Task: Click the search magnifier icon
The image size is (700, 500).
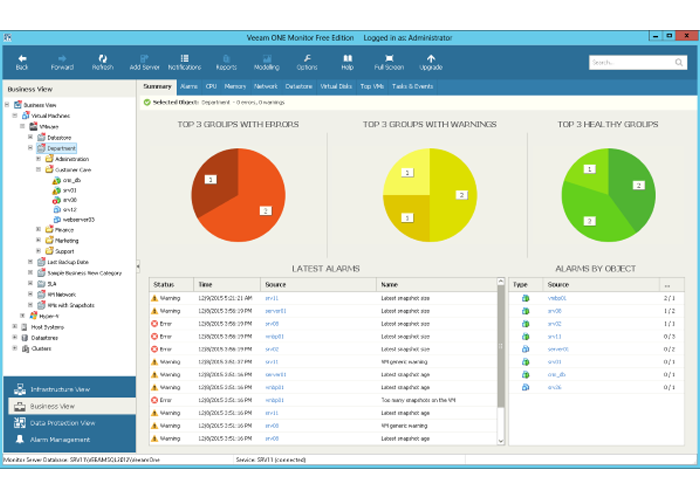Action: click(x=679, y=62)
